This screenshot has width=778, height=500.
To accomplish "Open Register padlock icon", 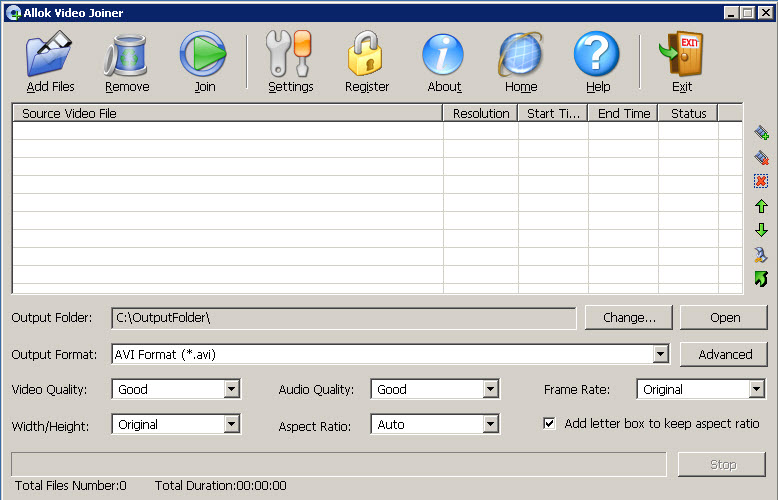I will tap(366, 53).
